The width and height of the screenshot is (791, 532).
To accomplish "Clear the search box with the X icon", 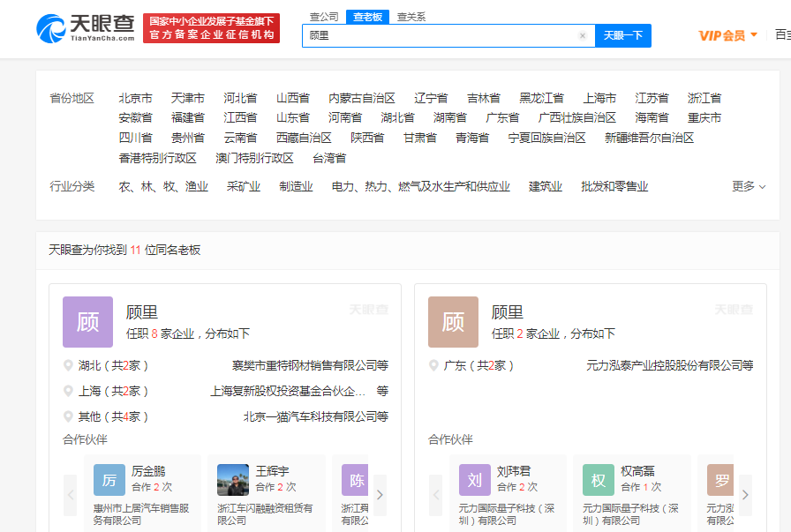I will [x=583, y=36].
